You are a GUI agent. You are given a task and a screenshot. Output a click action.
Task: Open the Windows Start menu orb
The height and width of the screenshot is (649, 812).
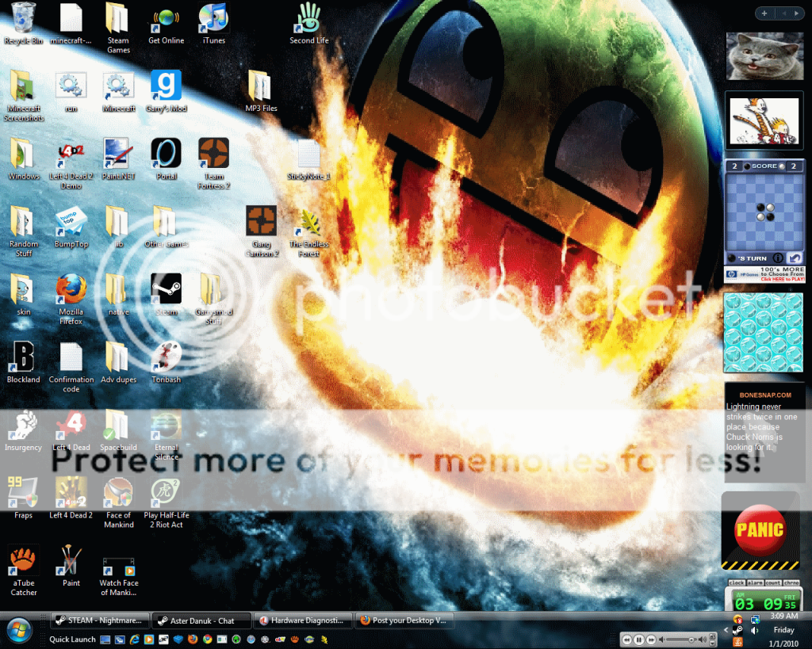(x=20, y=631)
